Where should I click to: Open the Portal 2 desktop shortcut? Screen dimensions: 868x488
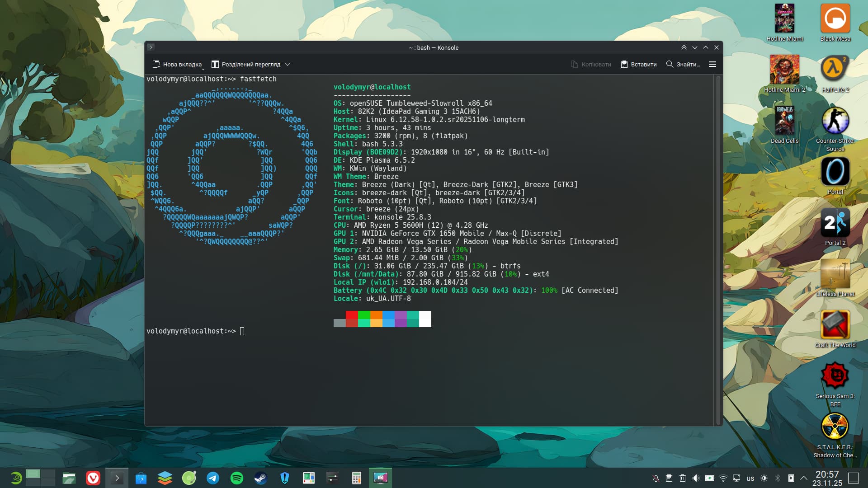pyautogui.click(x=835, y=223)
